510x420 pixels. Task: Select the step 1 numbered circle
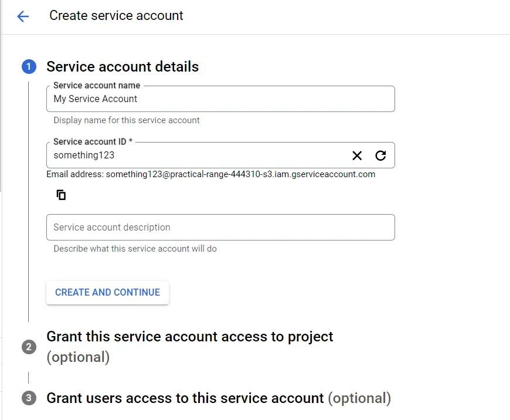point(29,66)
